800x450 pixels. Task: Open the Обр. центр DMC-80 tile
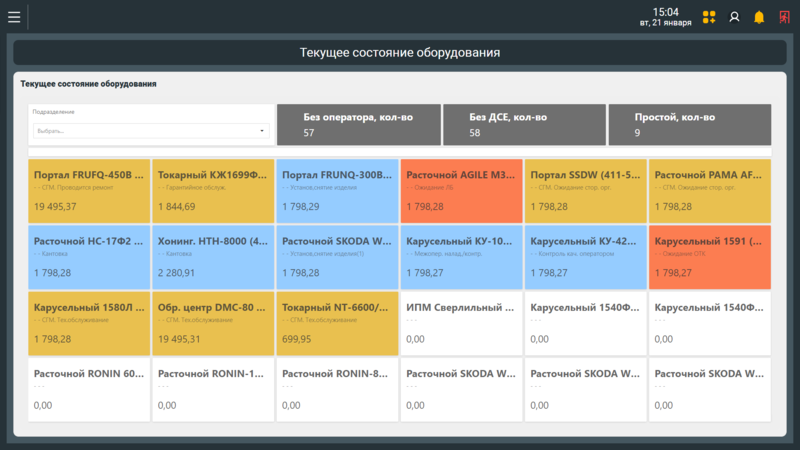[213, 323]
